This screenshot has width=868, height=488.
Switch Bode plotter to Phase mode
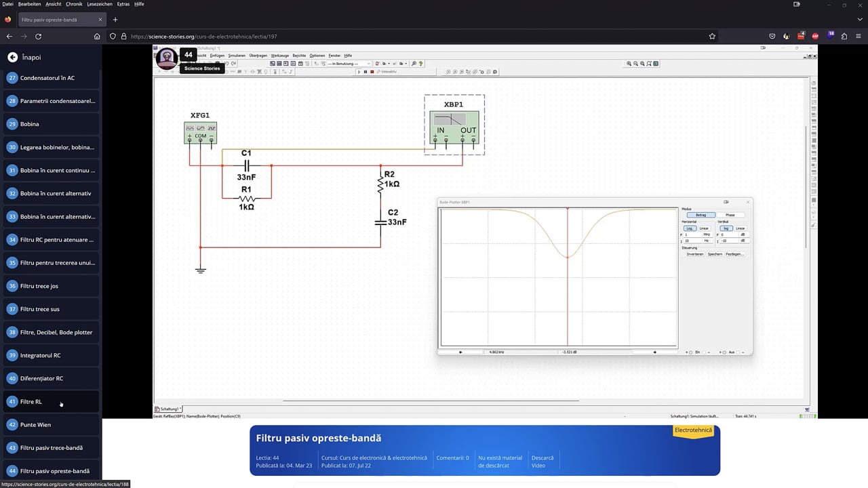point(730,215)
